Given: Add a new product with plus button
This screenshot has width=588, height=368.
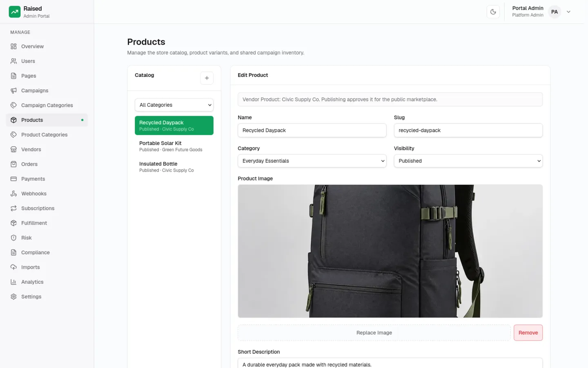Looking at the screenshot, I should (x=207, y=78).
